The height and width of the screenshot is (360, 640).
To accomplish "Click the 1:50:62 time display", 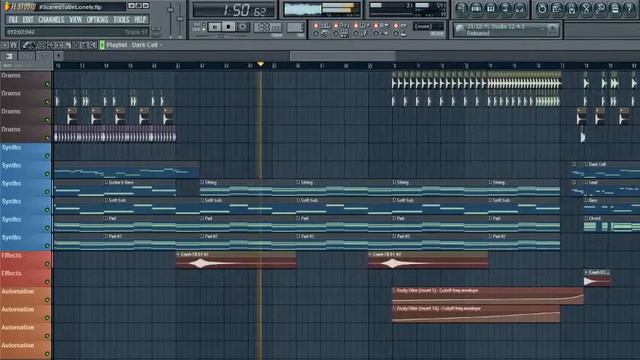I will (x=235, y=10).
